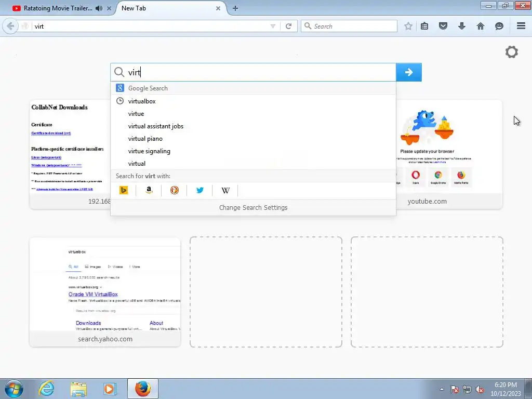Search virt with Wikipedia
The image size is (532, 399).
click(x=225, y=190)
